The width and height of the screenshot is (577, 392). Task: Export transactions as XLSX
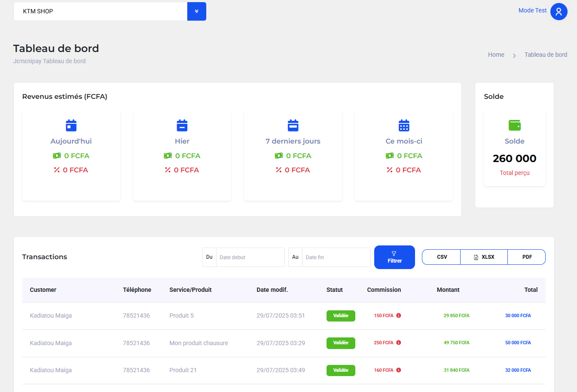[x=484, y=257]
